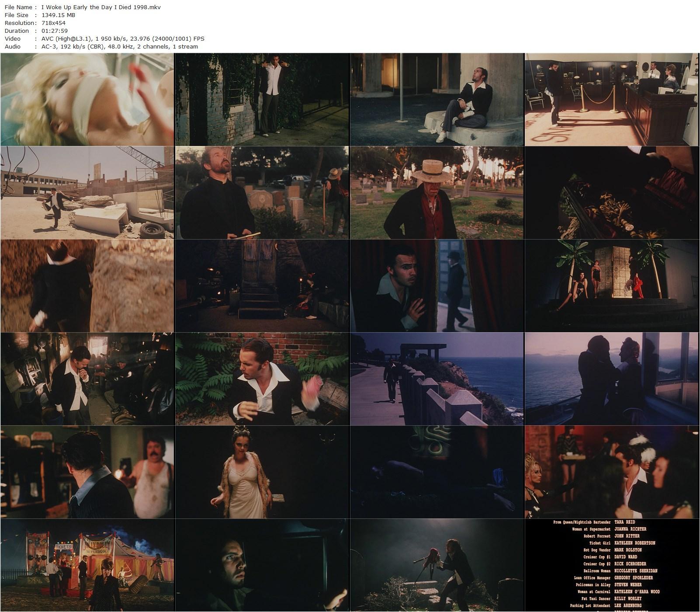Select the man by ivy-covered brick wall frame
The width and height of the screenshot is (700, 612).
[262, 100]
